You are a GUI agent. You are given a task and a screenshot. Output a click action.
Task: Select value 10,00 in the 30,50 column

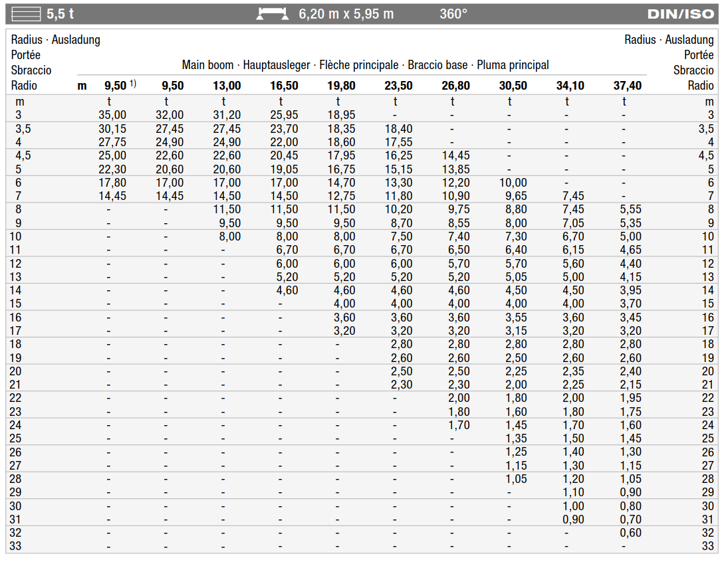[x=513, y=183]
